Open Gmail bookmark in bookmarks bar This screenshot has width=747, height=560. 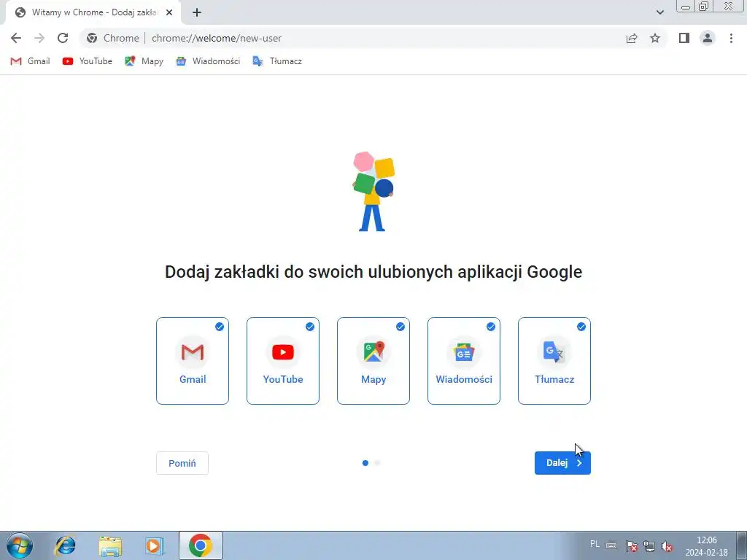(x=30, y=61)
